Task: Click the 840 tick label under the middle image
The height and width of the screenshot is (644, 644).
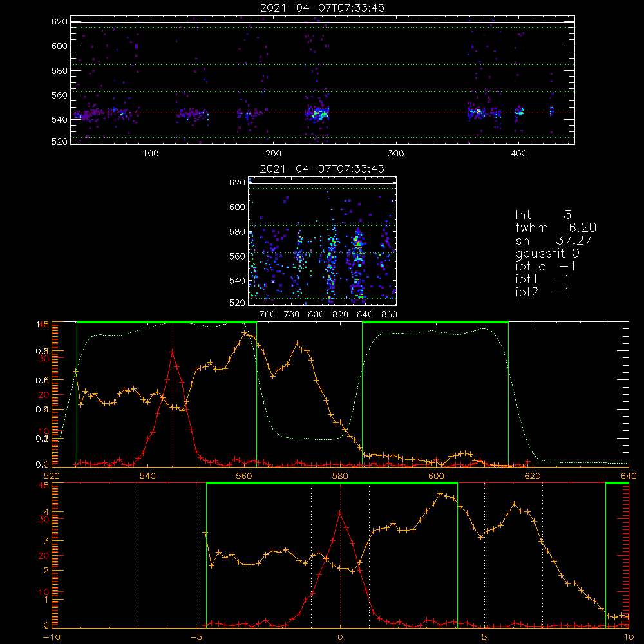Action: (365, 315)
